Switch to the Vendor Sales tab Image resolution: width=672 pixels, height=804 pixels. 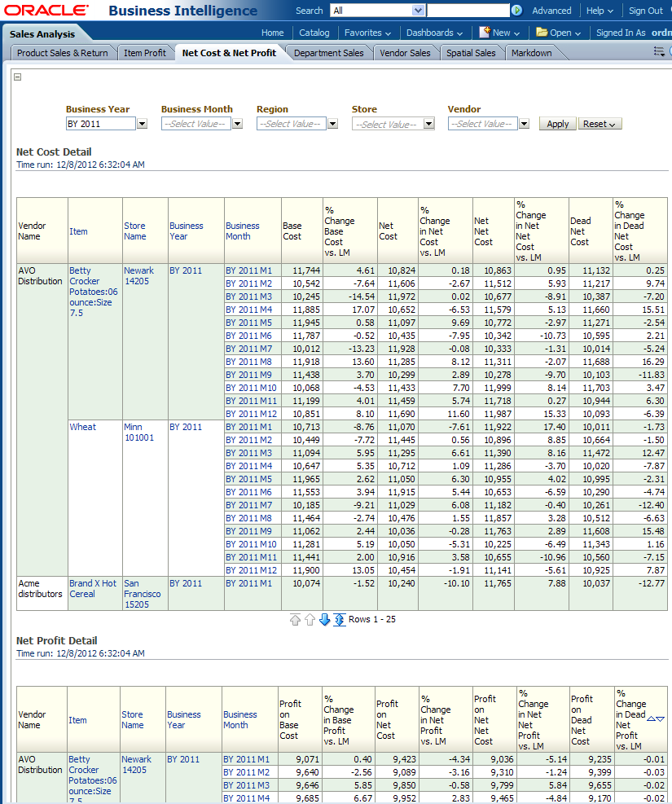pos(405,53)
